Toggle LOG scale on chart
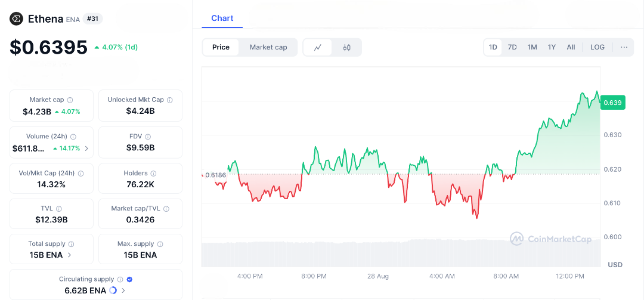Viewport: 644px width, 300px height. [x=597, y=47]
